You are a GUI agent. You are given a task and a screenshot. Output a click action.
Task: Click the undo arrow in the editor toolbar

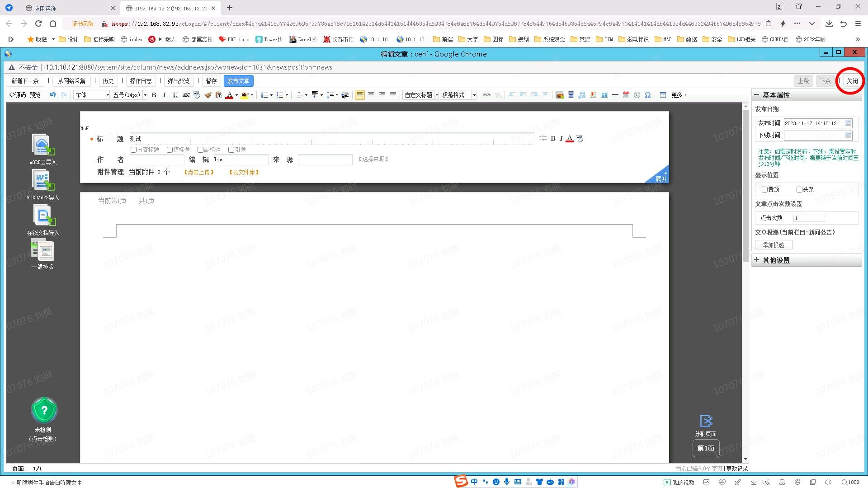click(53, 95)
